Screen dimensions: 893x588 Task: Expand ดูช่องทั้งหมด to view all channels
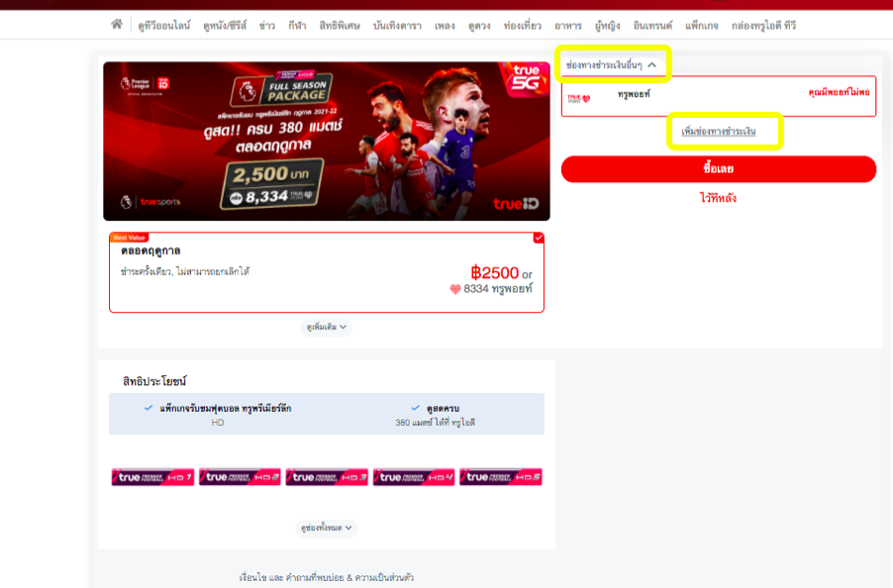pos(327,529)
